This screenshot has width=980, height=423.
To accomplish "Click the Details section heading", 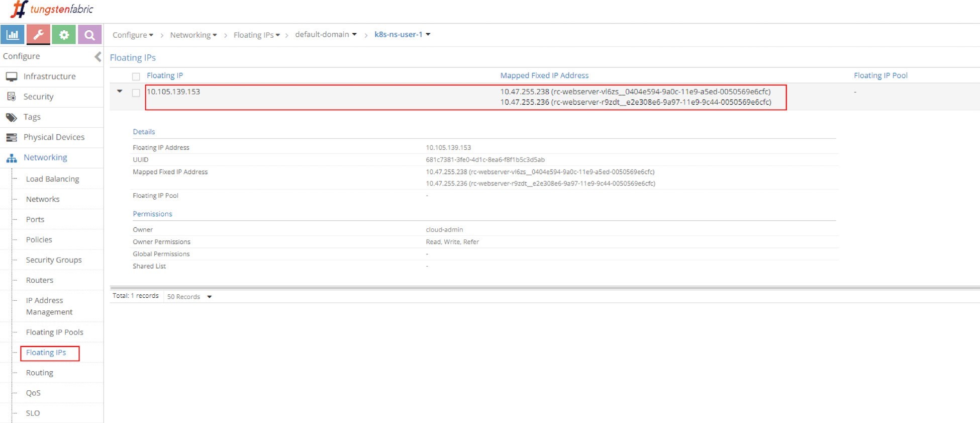I will [144, 132].
